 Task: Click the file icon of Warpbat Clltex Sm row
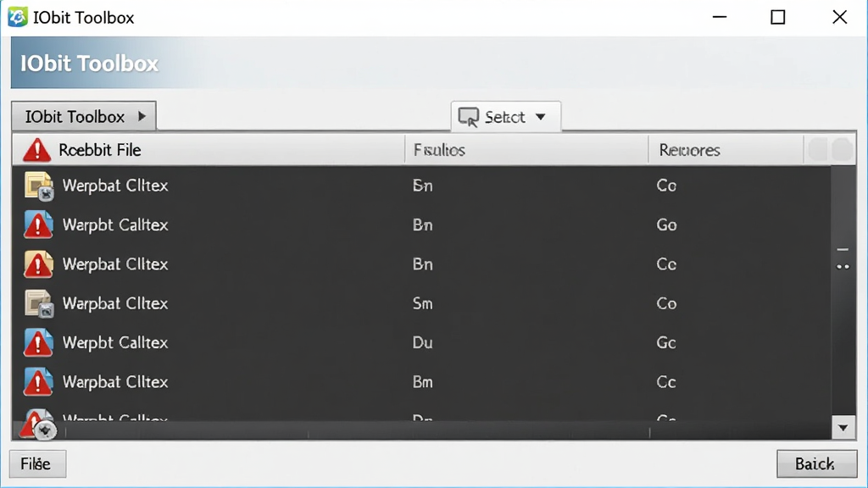(39, 303)
